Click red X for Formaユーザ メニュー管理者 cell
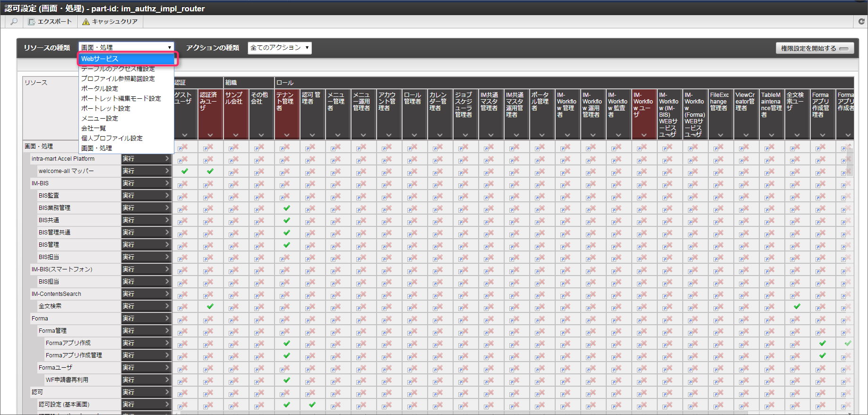868x415 pixels. [x=338, y=368]
